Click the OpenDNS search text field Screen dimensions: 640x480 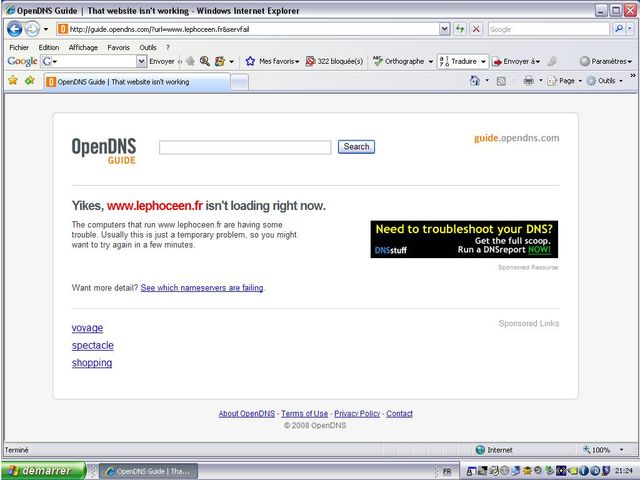click(245, 147)
